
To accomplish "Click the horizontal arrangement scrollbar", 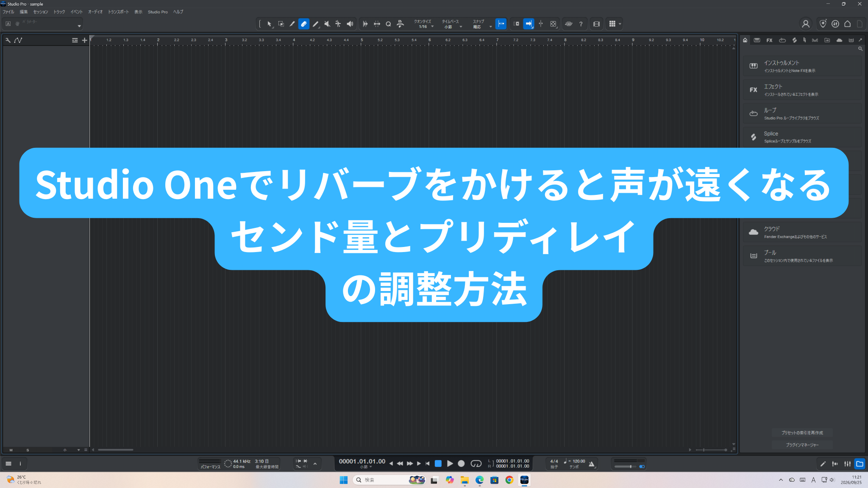I will [x=115, y=450].
